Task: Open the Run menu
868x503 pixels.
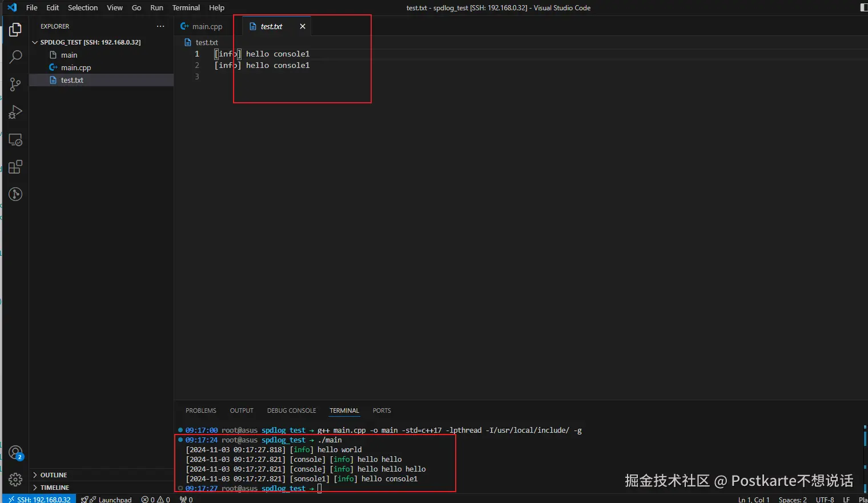Action: 156,7
